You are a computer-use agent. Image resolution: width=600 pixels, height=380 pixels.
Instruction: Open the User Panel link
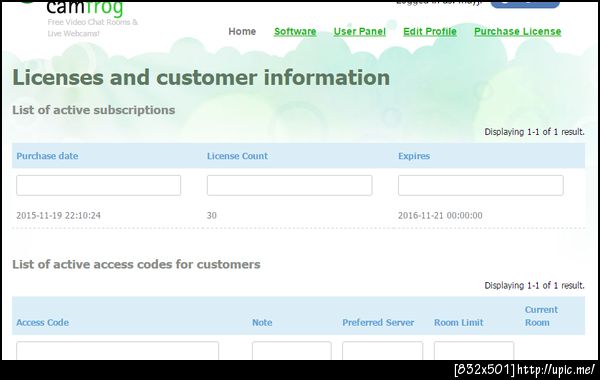pos(360,31)
